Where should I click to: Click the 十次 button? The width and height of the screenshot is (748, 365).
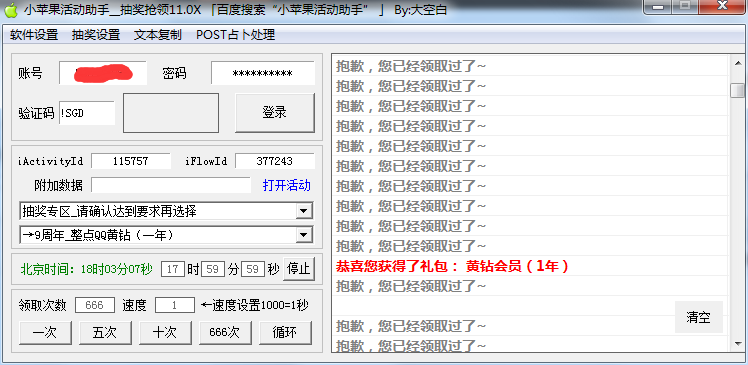(x=165, y=332)
